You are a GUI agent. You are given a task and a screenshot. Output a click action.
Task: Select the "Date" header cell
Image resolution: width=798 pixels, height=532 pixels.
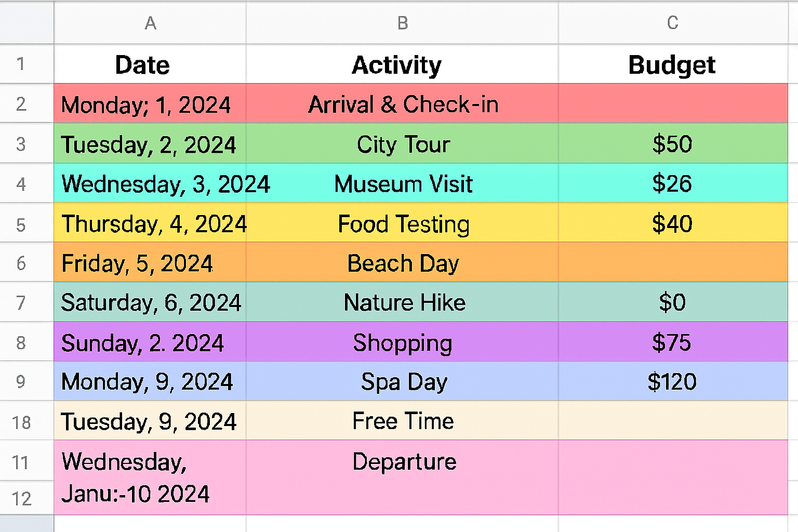143,65
